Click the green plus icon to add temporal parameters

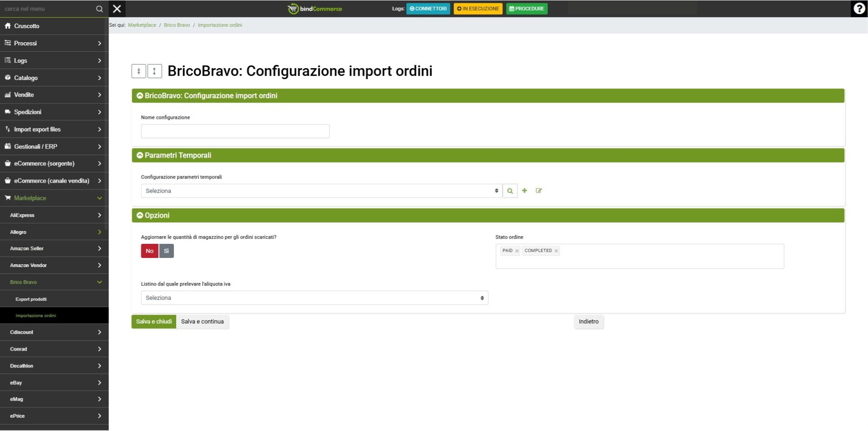pos(525,191)
